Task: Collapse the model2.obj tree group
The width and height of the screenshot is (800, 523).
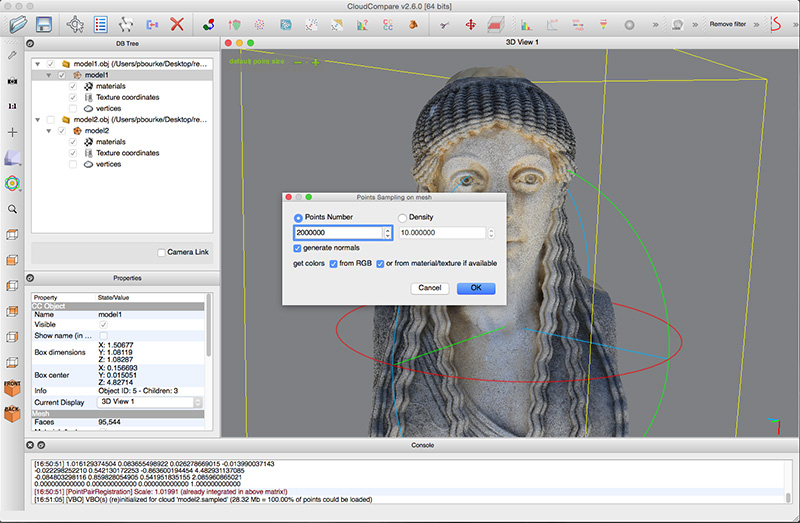Action: pyautogui.click(x=37, y=119)
